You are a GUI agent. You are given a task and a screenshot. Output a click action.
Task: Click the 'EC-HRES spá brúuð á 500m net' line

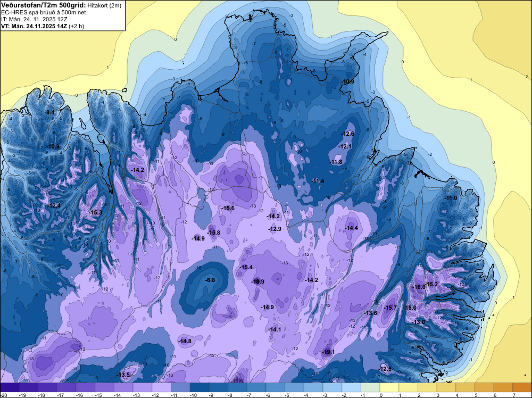(44, 13)
